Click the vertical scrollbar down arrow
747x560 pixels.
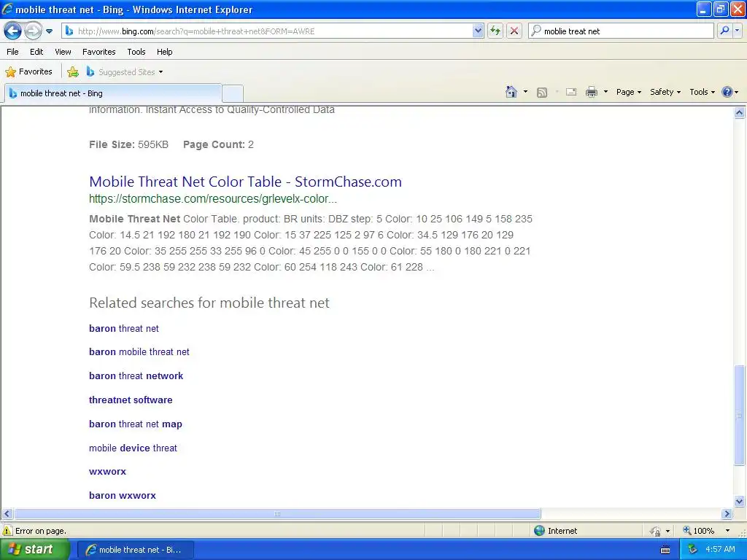point(740,501)
